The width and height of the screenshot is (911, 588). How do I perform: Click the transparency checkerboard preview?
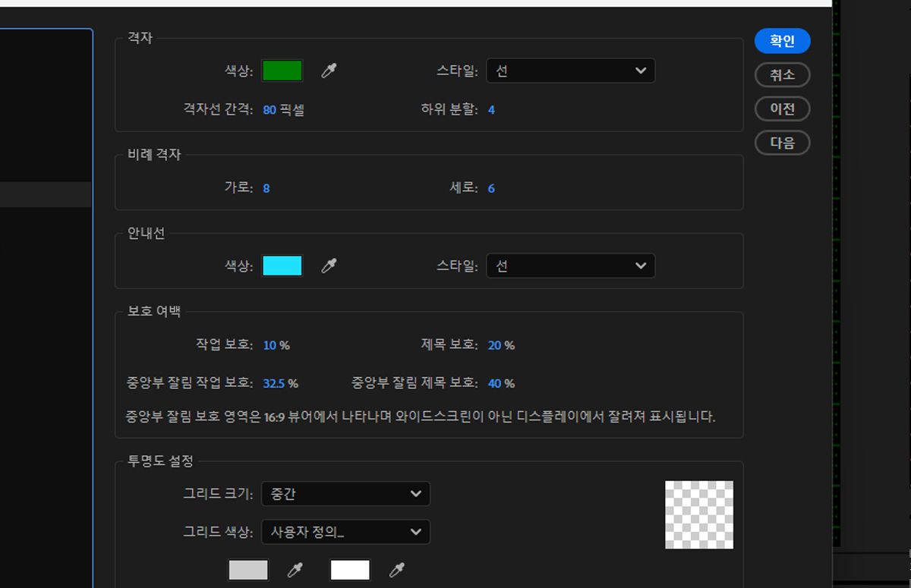point(698,514)
